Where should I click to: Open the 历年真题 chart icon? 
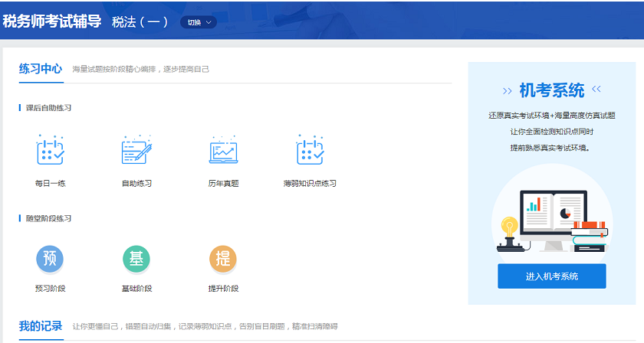tap(223, 150)
